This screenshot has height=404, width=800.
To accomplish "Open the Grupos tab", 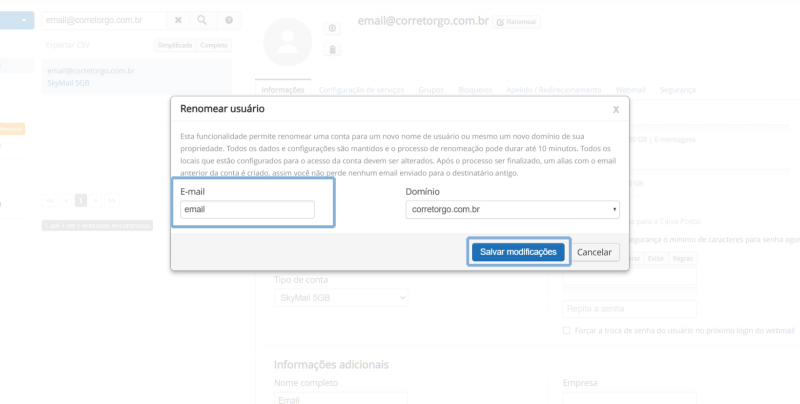I will pos(431,90).
